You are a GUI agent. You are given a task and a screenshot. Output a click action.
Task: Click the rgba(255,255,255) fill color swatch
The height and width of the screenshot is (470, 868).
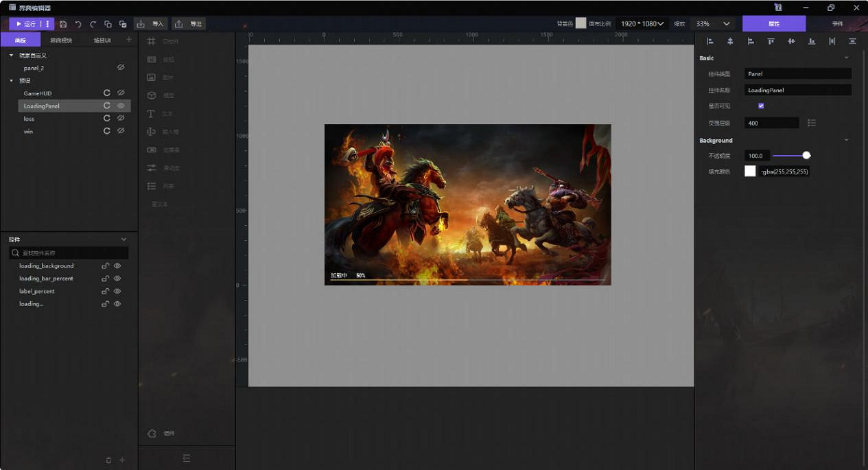coord(750,171)
